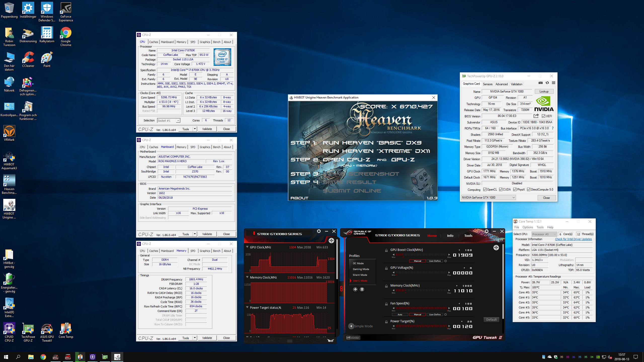The width and height of the screenshot is (644, 362).
Task: Switch to the Sensors tab in GPU-Z
Action: (x=488, y=84)
